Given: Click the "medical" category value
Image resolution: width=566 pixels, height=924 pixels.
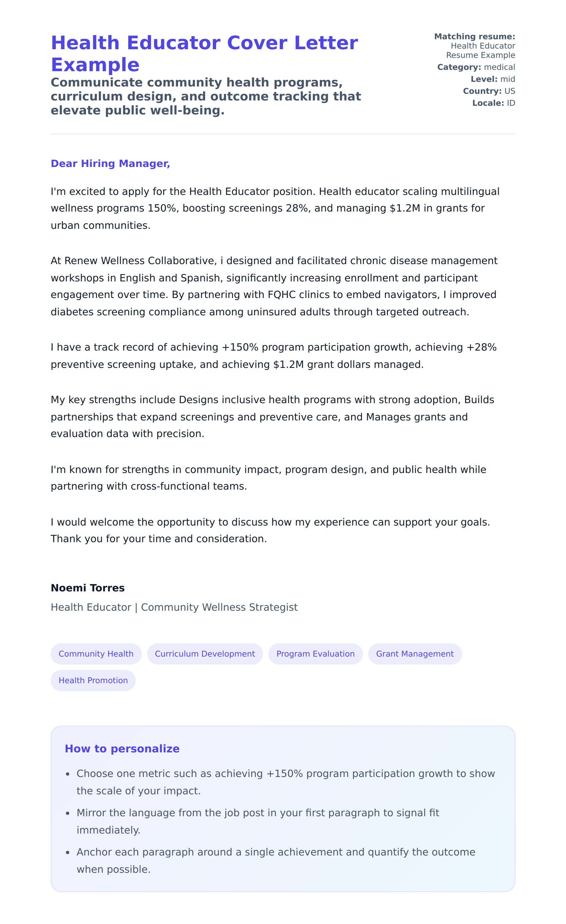Looking at the screenshot, I should (x=499, y=67).
